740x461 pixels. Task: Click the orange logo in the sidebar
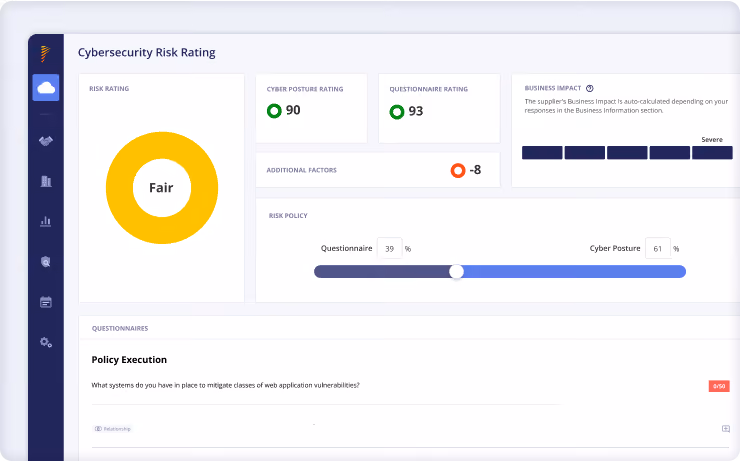pyautogui.click(x=45, y=54)
